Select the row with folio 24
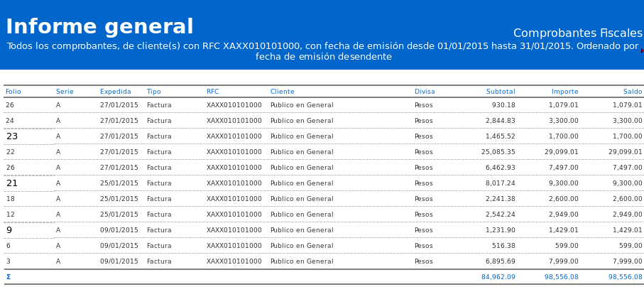This screenshot has width=644, height=287. tap(10, 121)
